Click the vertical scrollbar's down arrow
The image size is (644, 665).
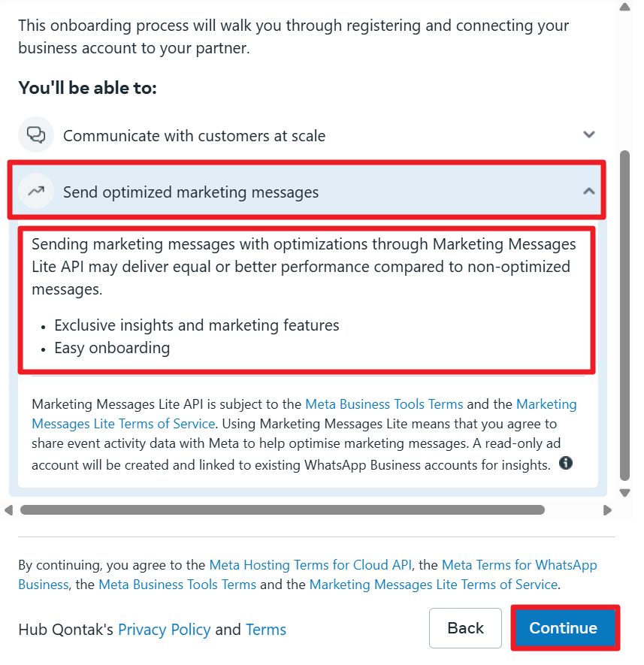[x=624, y=493]
